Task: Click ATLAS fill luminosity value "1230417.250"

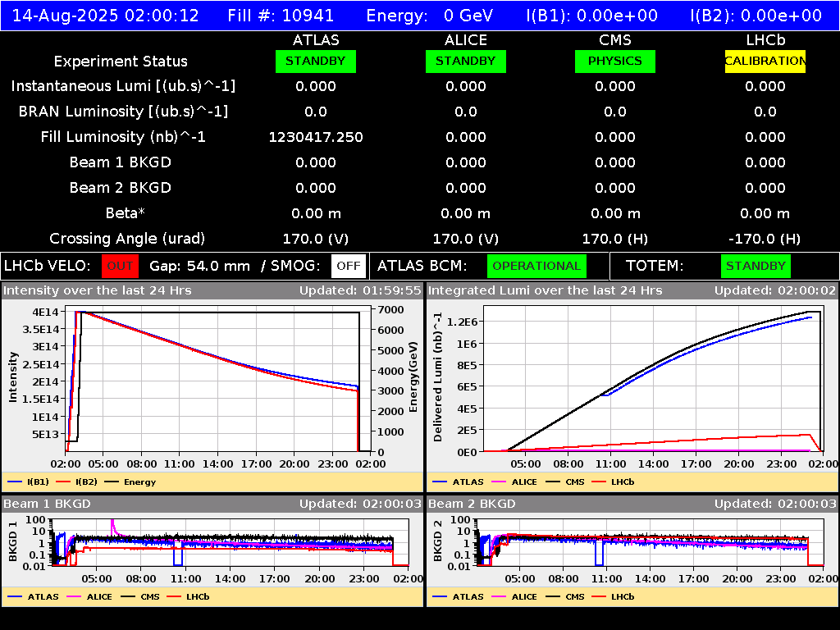Action: [316, 137]
